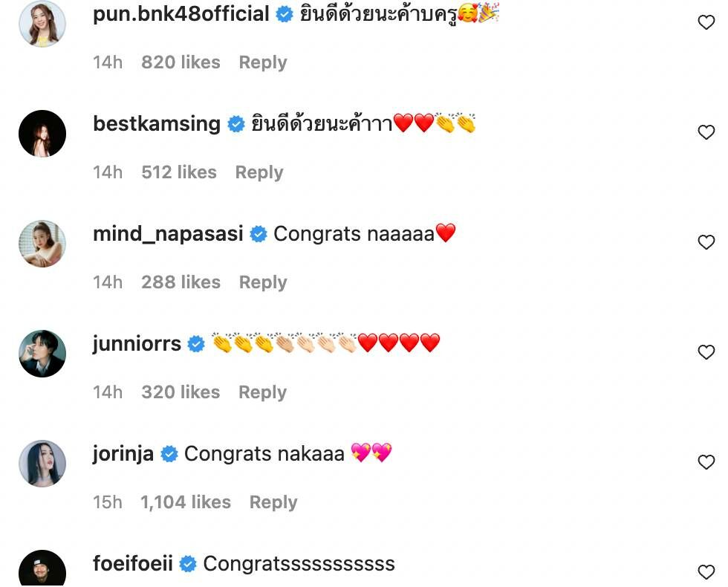Like foeifoeii's Congrats comment
The image size is (728, 587).
[706, 572]
